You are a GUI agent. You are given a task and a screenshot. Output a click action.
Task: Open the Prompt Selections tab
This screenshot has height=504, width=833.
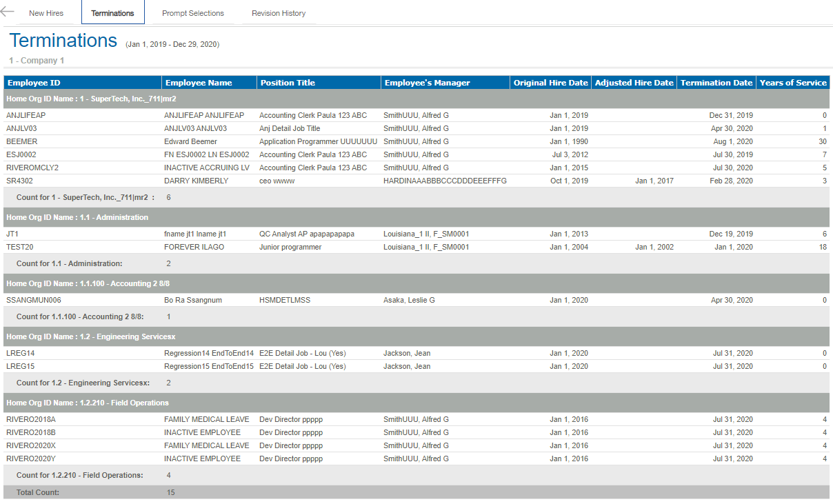[x=193, y=13]
